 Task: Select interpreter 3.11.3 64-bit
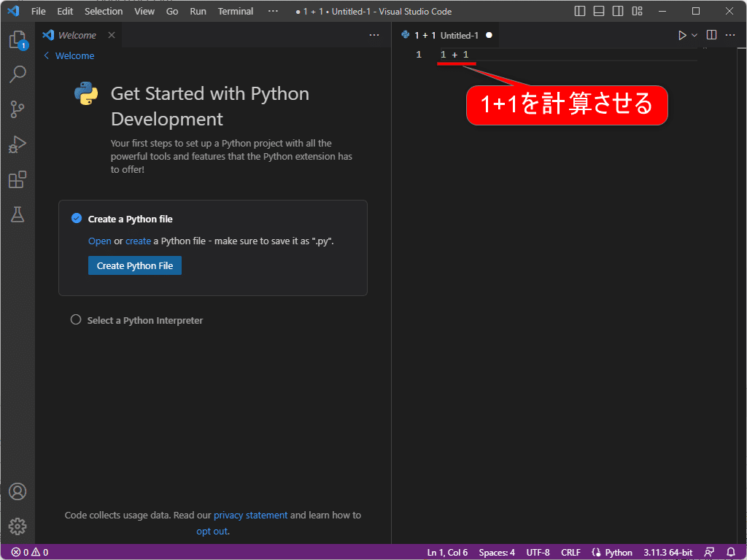click(x=668, y=553)
